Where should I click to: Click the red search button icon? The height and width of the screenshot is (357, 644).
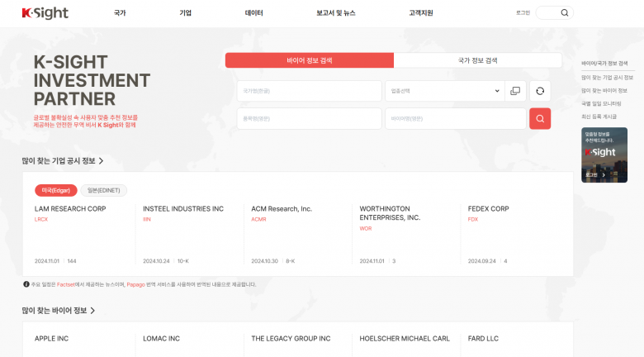click(540, 118)
